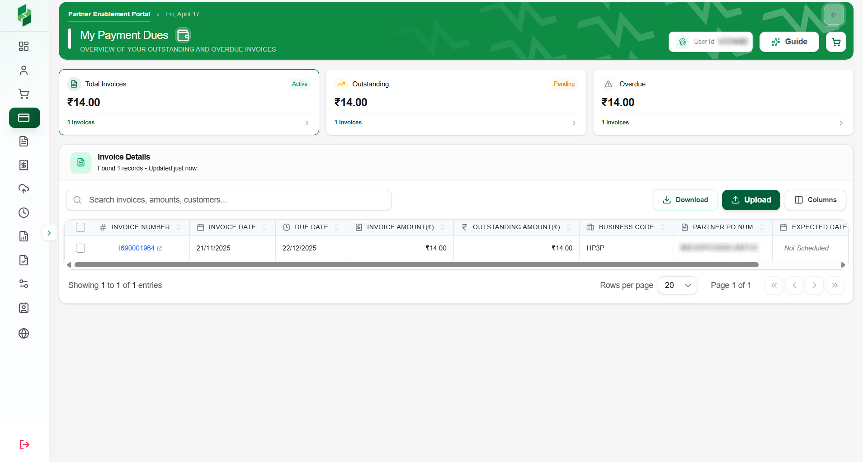Expand the sidebar with the chevron arrow
868x462 pixels.
coord(49,233)
